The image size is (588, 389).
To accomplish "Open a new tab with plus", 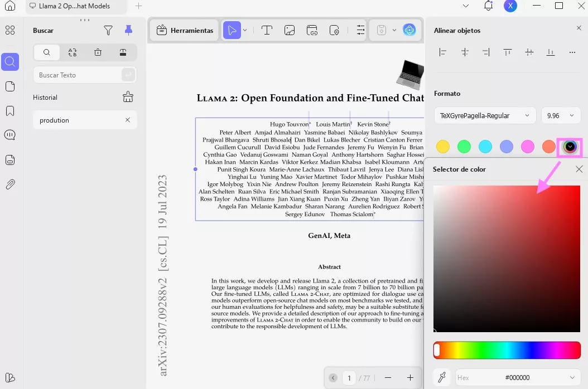I will coord(139,6).
